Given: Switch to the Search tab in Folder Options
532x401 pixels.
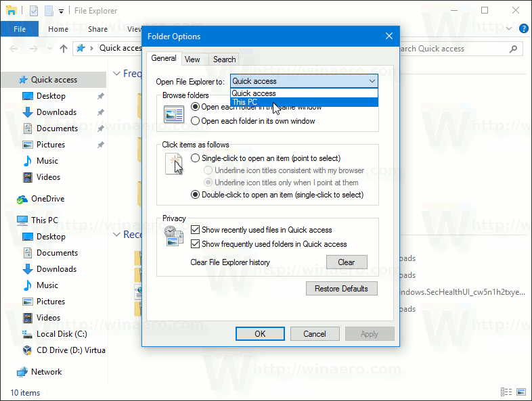Looking at the screenshot, I should [224, 60].
